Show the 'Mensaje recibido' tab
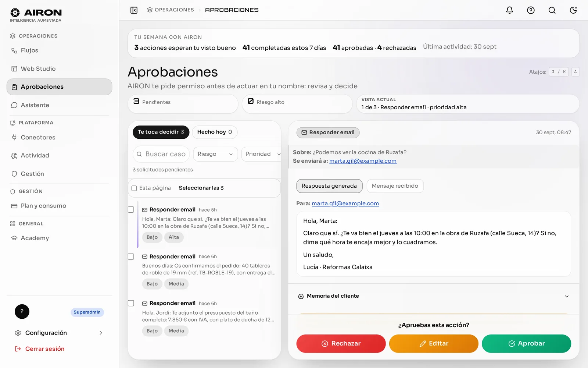This screenshot has height=368, width=588. 395,186
